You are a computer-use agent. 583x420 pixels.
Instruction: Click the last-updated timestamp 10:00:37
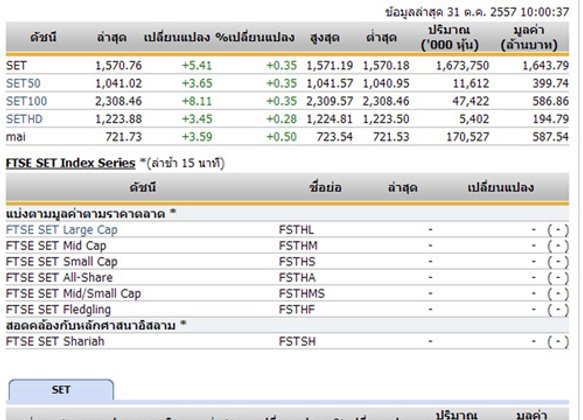[x=545, y=12]
